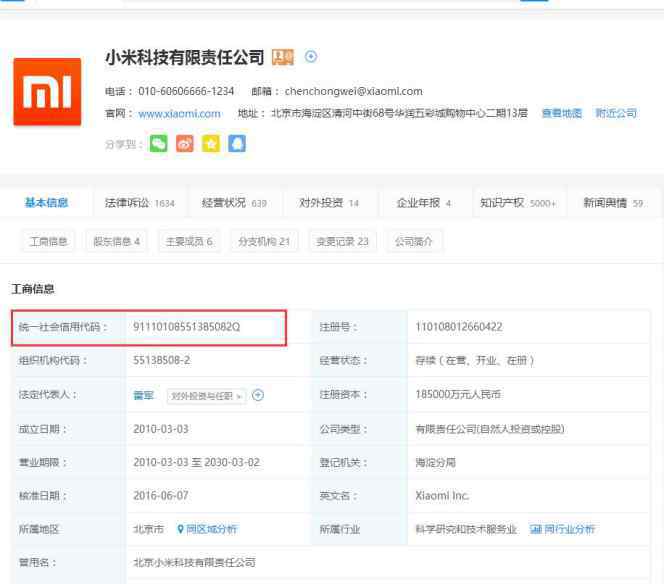The height and width of the screenshot is (584, 664).
Task: Click the blue circle icon after company name
Action: tap(310, 57)
